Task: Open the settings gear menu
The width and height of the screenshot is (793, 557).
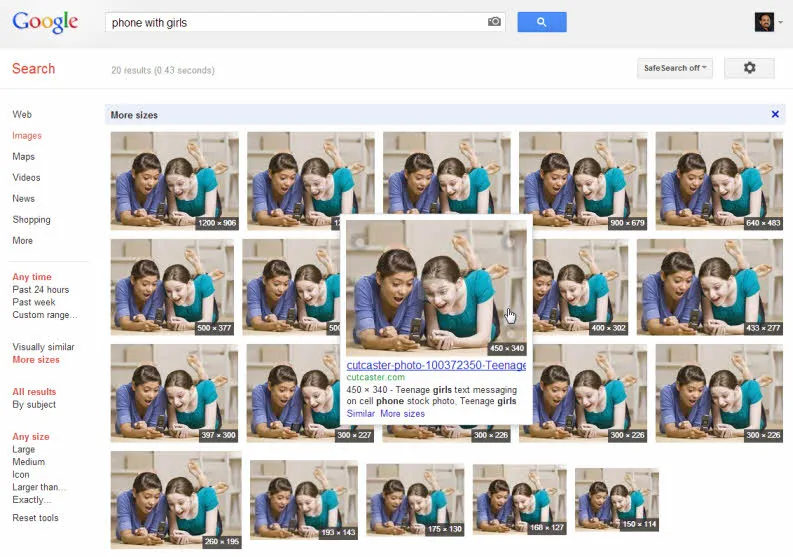Action: [x=749, y=68]
